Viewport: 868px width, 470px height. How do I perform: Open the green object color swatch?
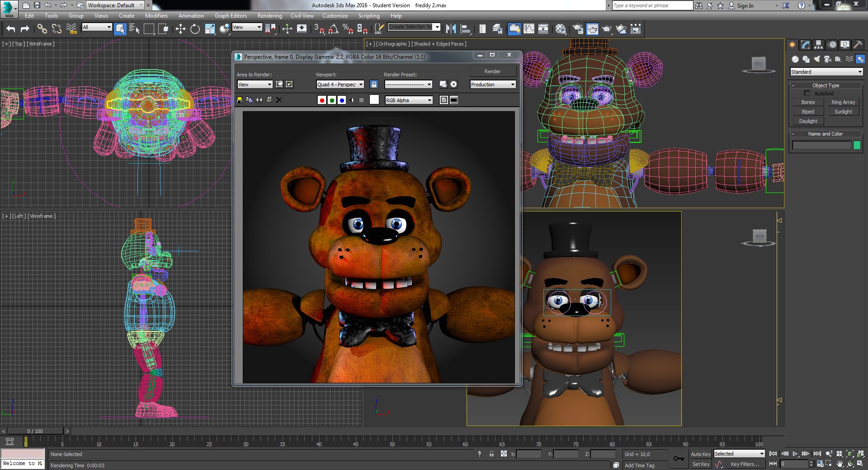[x=857, y=145]
